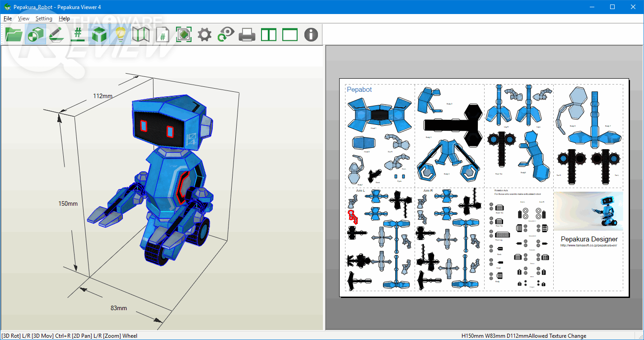Select the pencil edge marking tool
Viewport: 644px width, 340px height.
tap(56, 34)
